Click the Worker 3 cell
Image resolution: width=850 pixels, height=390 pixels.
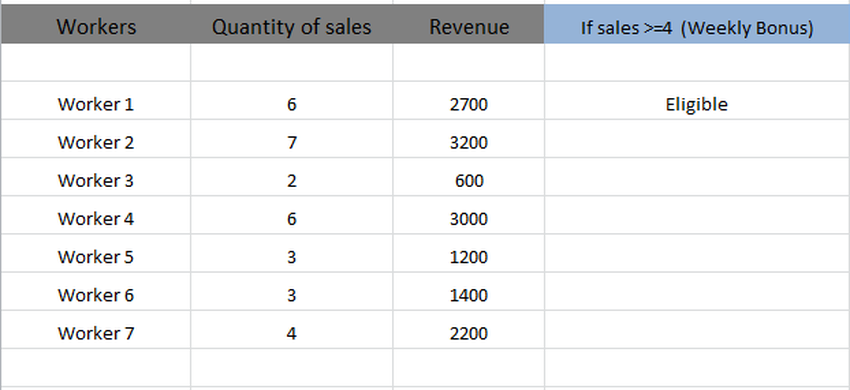click(x=96, y=177)
